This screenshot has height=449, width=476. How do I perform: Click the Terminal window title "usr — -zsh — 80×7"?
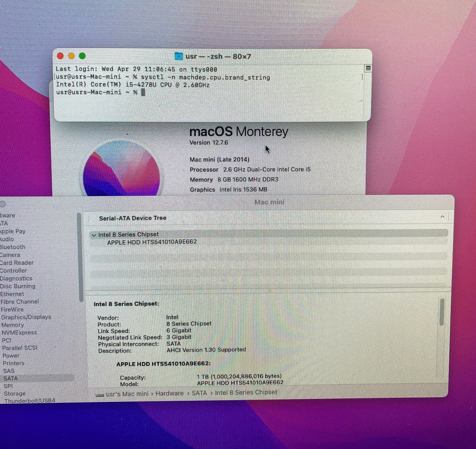218,57
